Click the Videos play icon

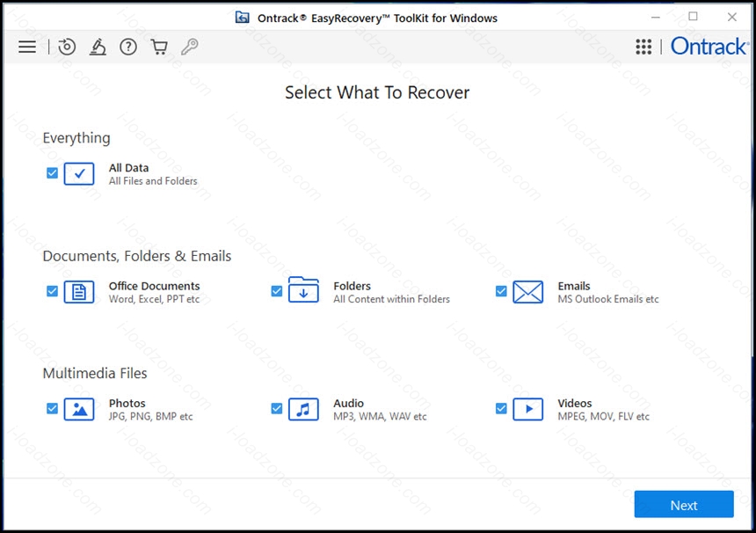coord(528,409)
